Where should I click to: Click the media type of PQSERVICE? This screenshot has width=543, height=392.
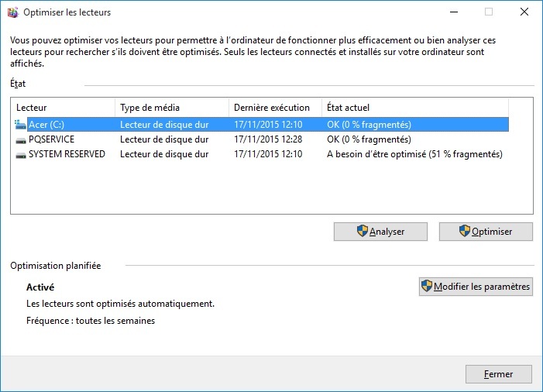click(x=164, y=139)
